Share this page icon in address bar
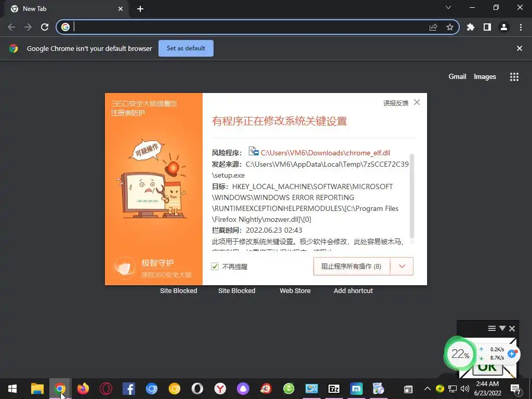Viewport: 532px width, 399px height. coord(433,27)
